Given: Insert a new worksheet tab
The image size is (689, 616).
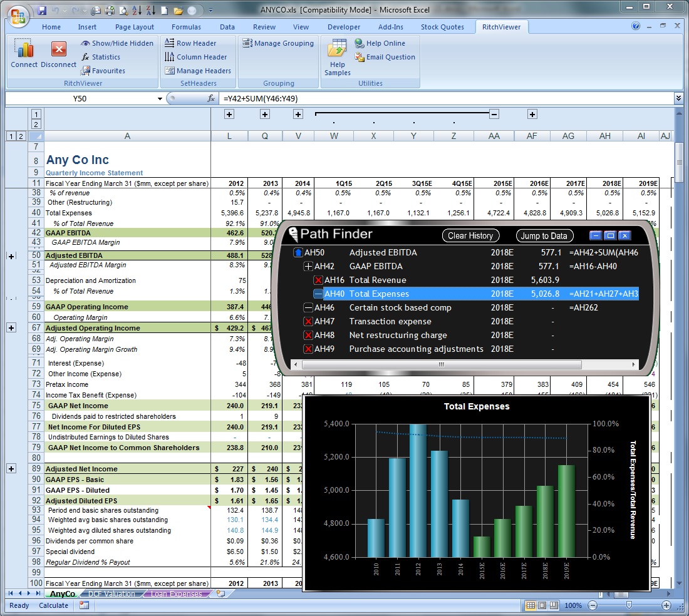Looking at the screenshot, I should coord(220,593).
